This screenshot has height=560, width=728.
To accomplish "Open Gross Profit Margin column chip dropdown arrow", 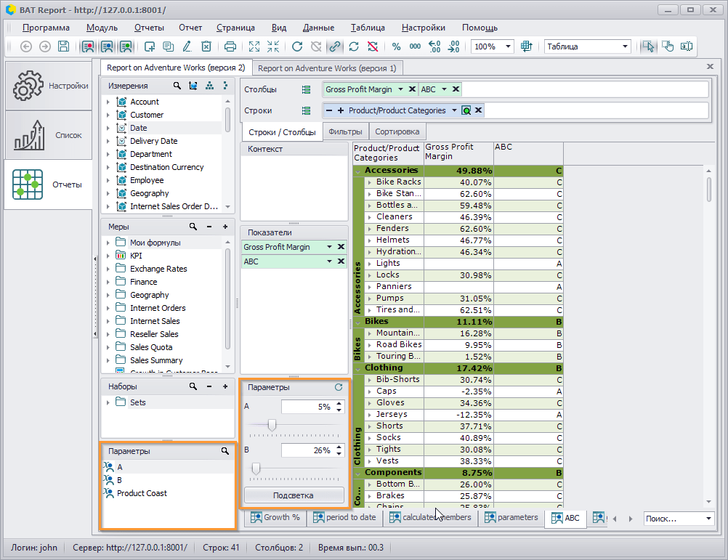I will pyautogui.click(x=400, y=89).
